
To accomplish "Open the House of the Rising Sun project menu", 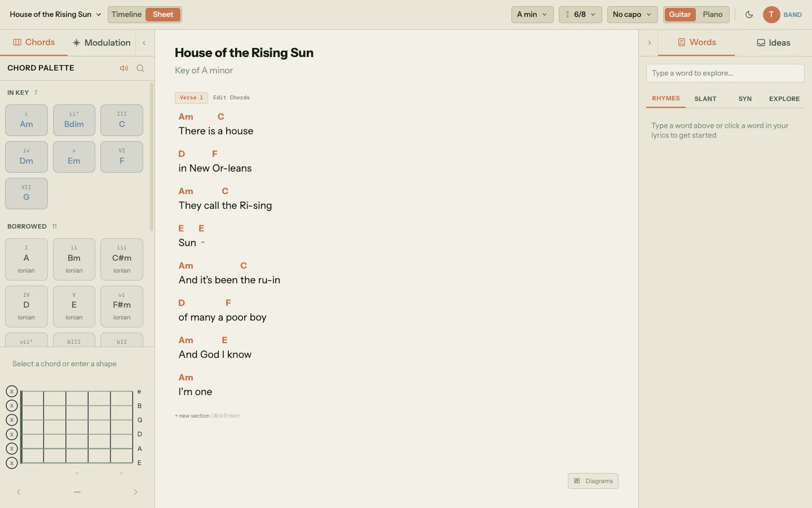I will [54, 14].
